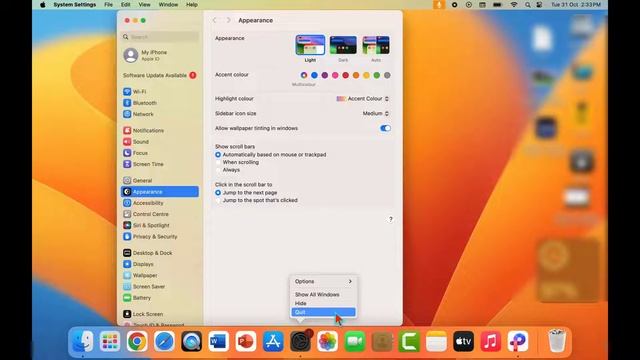This screenshot has height=360, width=640.
Task: Select Automatically based on mouse or trackpad
Action: click(x=218, y=155)
